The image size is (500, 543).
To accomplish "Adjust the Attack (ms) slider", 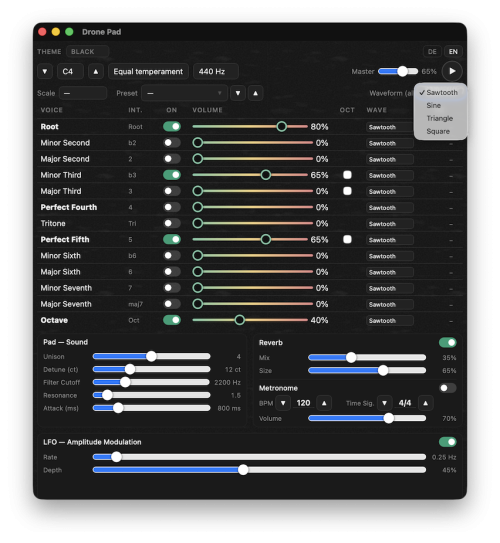I will [151, 408].
